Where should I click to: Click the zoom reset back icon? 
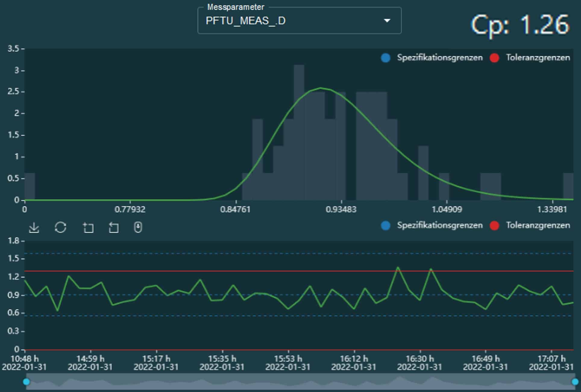coord(113,228)
